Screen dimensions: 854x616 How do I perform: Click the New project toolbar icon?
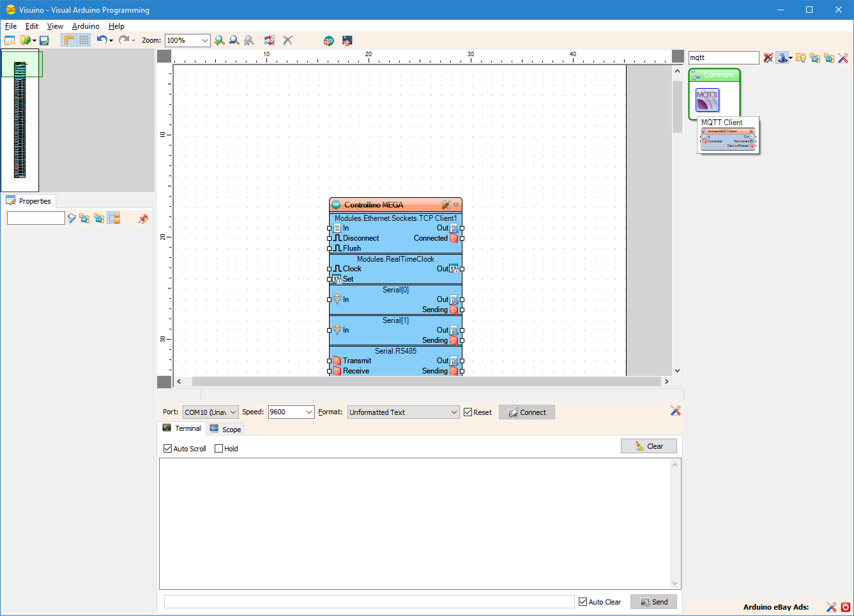[x=10, y=40]
